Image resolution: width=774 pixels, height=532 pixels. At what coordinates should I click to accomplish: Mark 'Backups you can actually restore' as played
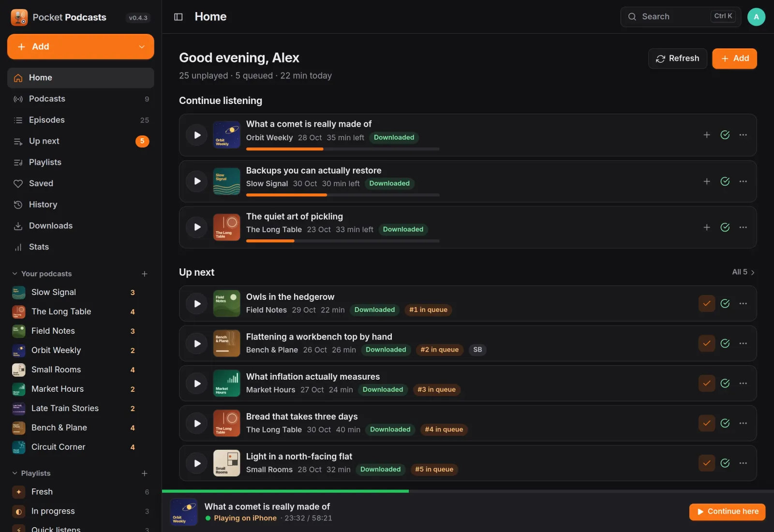pyautogui.click(x=725, y=181)
